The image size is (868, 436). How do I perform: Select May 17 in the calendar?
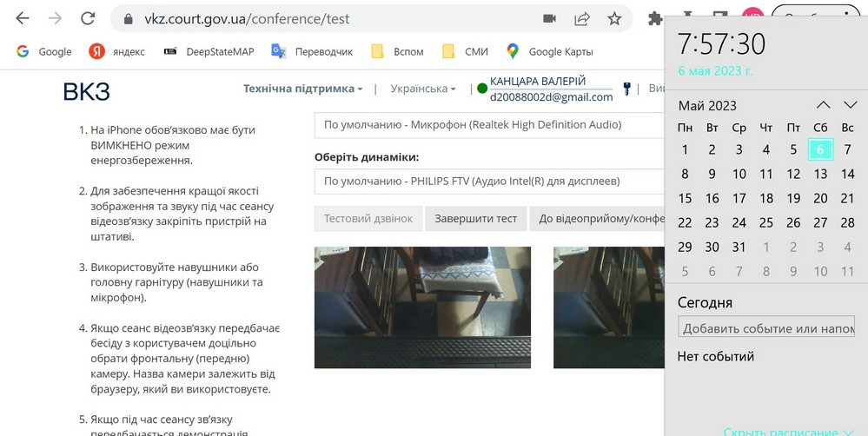(x=739, y=198)
